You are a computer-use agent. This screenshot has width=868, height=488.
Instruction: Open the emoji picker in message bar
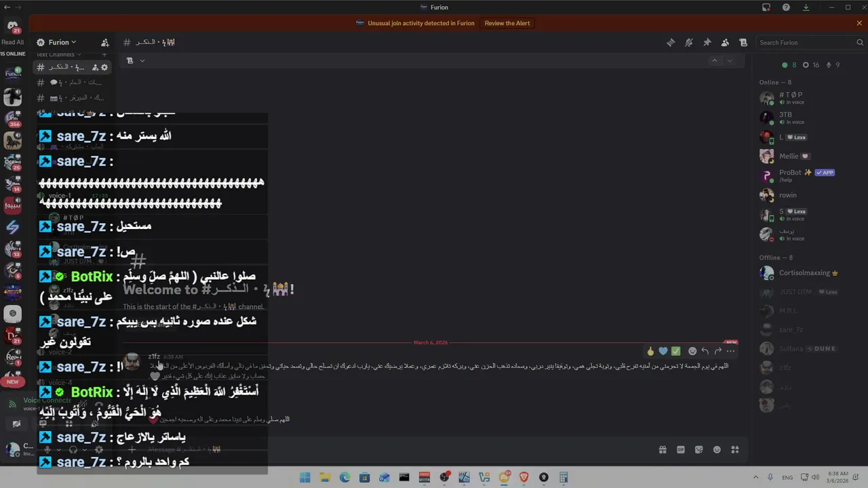click(x=717, y=449)
